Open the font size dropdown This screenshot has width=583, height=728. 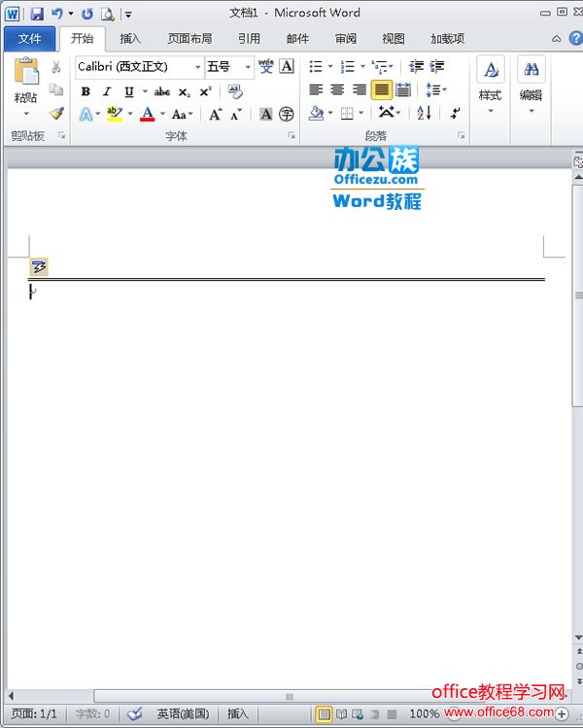pos(248,67)
